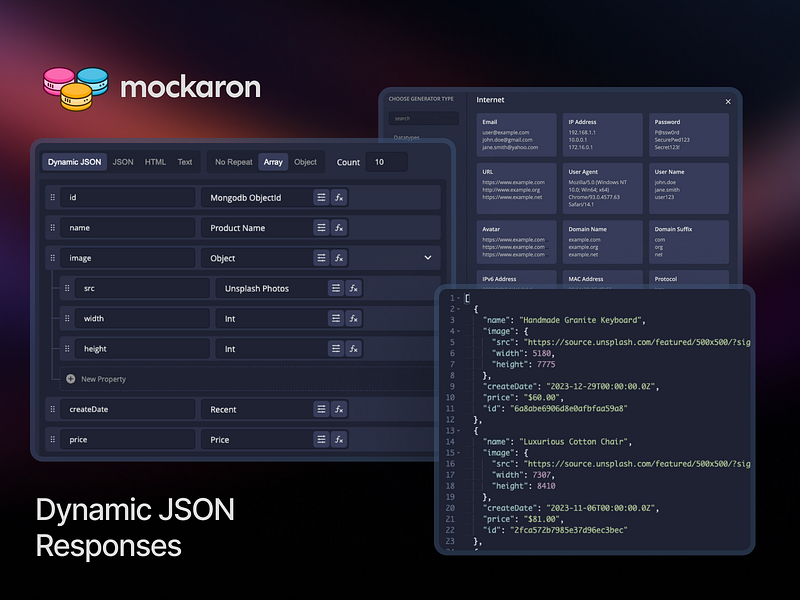The height and width of the screenshot is (600, 800).
Task: Grab the drag handle of the image row
Action: coord(53,258)
